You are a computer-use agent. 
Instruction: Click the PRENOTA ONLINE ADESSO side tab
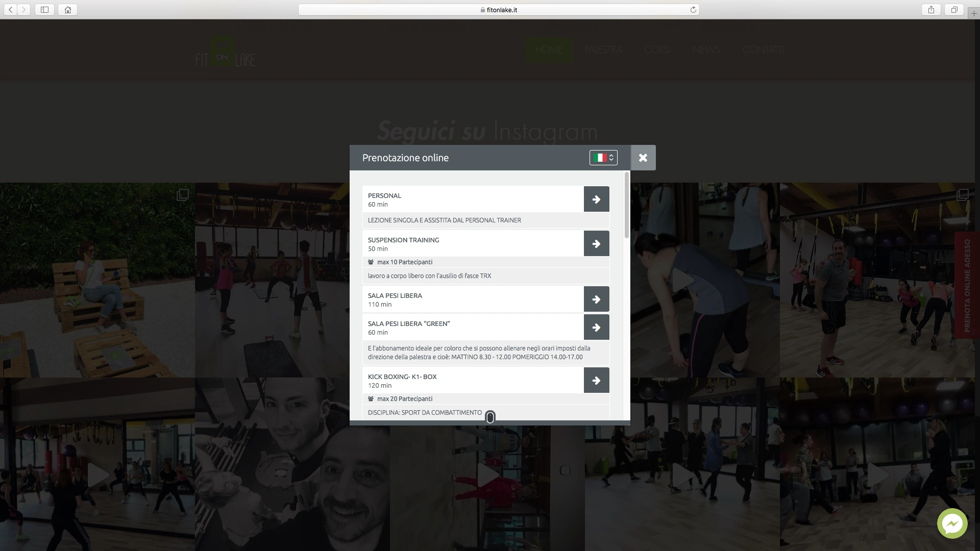coord(967,286)
